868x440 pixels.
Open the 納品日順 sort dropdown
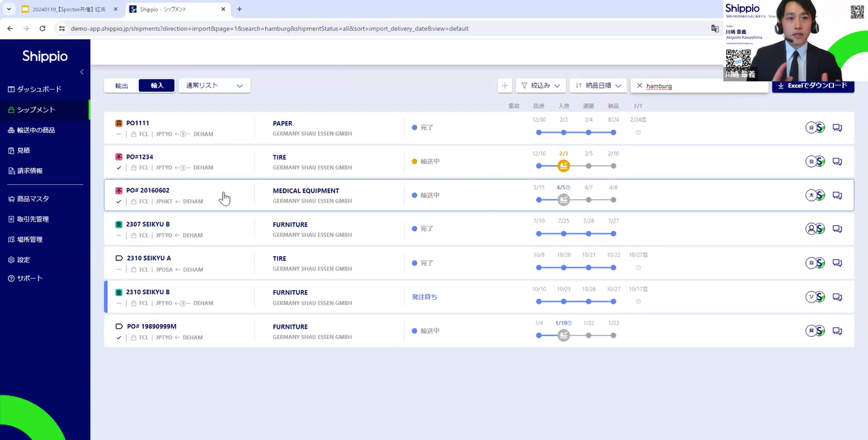click(597, 85)
